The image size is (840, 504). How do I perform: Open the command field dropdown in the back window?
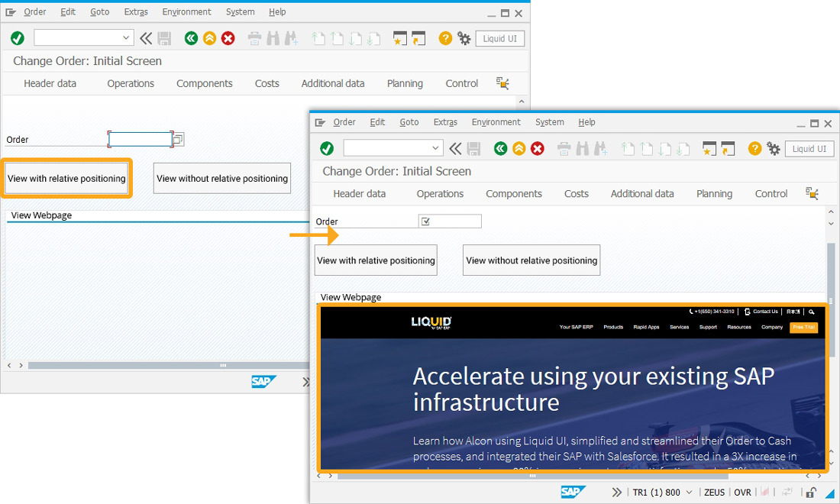[126, 37]
